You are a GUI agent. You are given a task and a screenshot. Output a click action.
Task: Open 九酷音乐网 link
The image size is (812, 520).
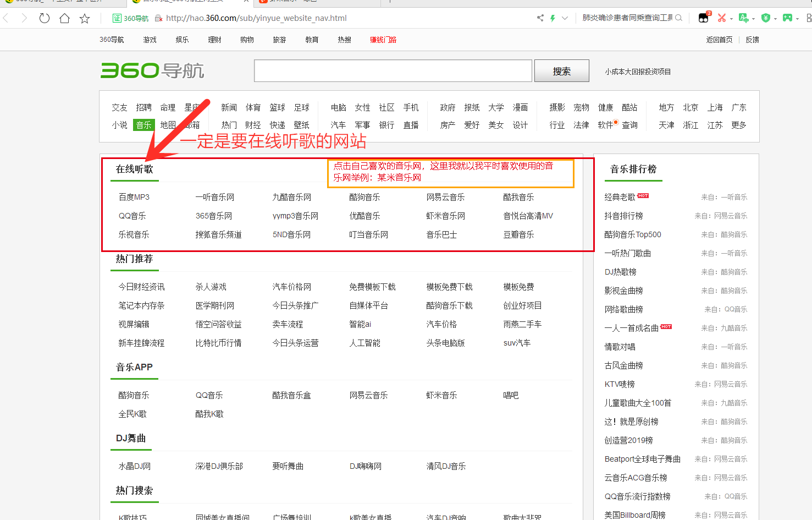(292, 197)
